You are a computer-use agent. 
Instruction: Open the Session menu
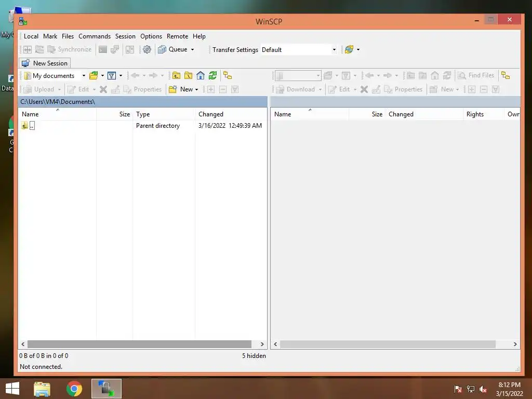pos(125,36)
